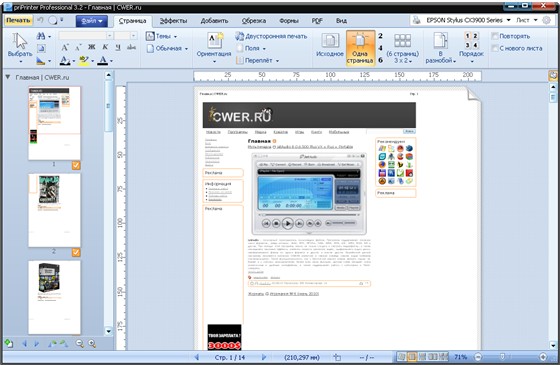The image size is (560, 365).
Task: Click the Печать button
Action: point(18,20)
